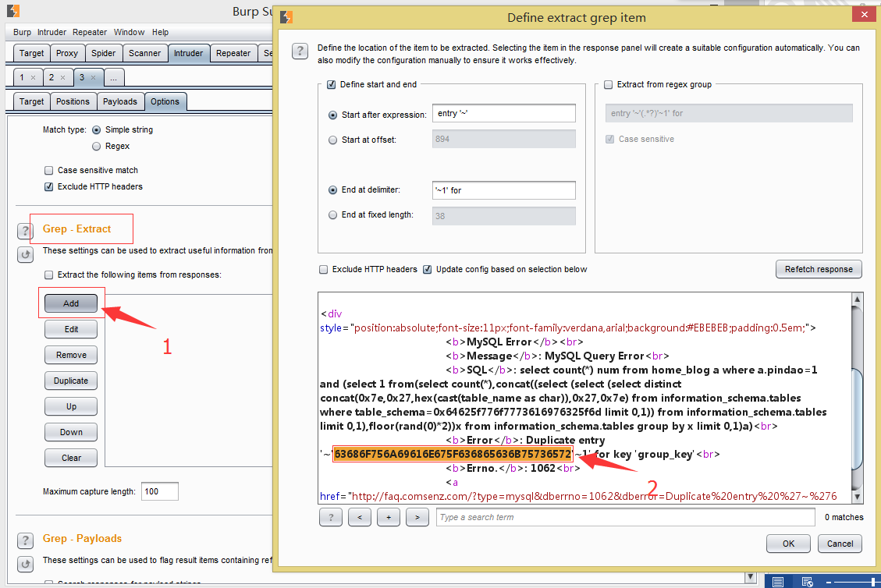Click Refetch response button
The image size is (881, 588).
[x=819, y=269]
